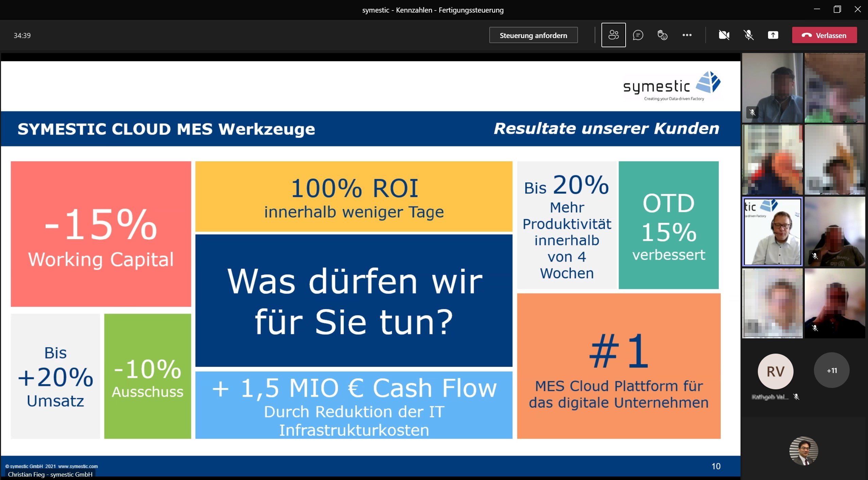Click the bottom participant video thumbnail
868x480 pixels.
pos(803,450)
